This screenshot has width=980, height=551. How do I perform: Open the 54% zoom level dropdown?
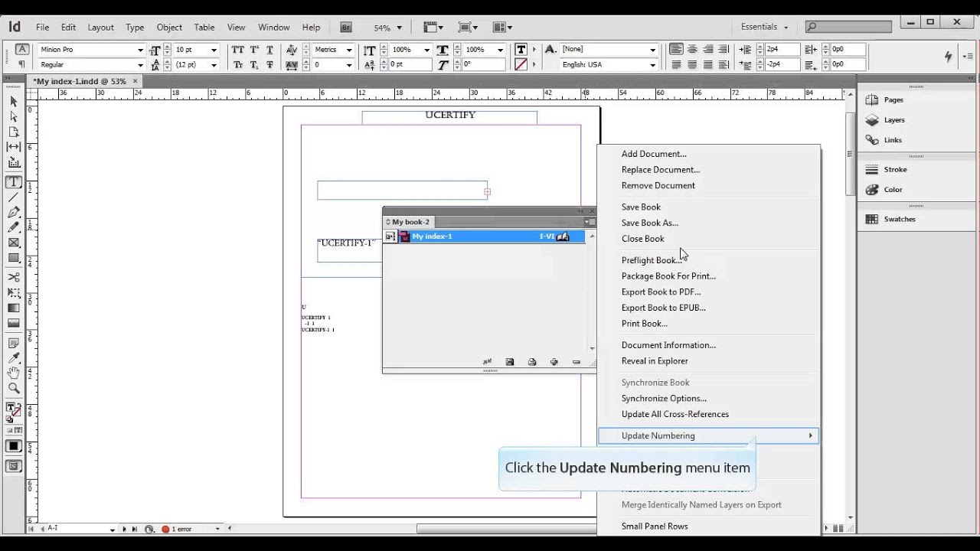(x=399, y=28)
